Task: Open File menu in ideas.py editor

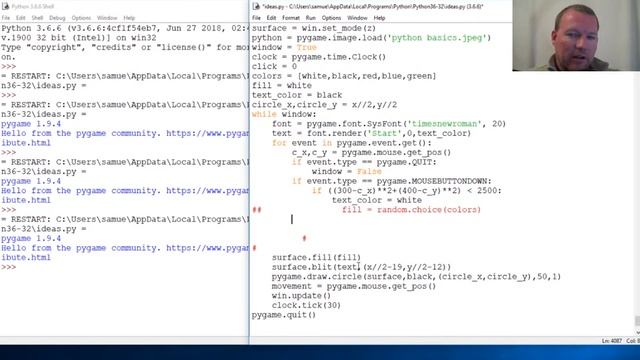Action: click(x=256, y=18)
